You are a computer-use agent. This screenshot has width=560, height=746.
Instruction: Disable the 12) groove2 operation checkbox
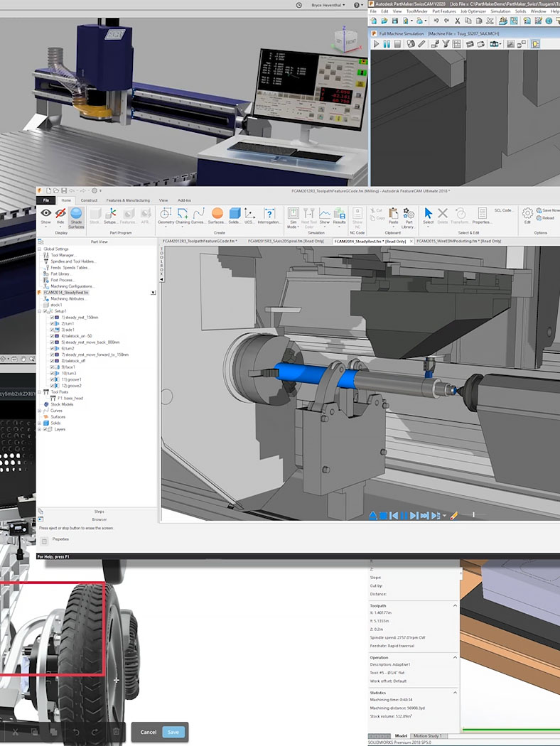[x=53, y=386]
